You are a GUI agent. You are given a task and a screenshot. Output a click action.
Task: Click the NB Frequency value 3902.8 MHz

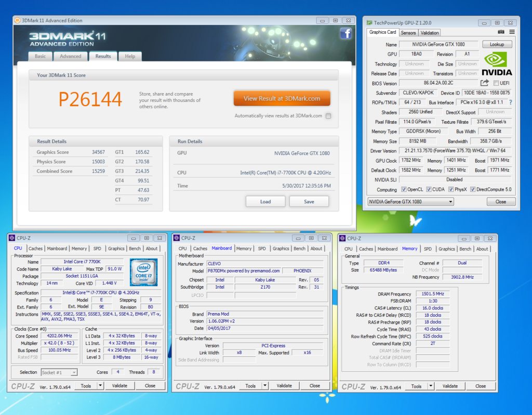pos(462,277)
